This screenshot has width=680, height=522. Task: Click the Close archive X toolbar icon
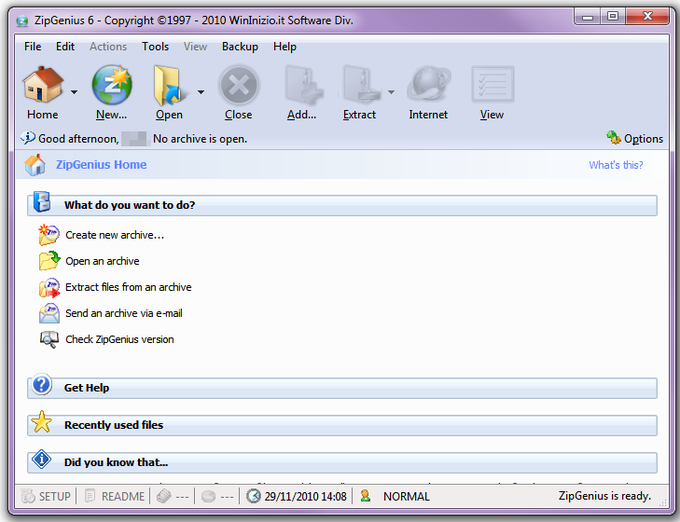point(239,85)
